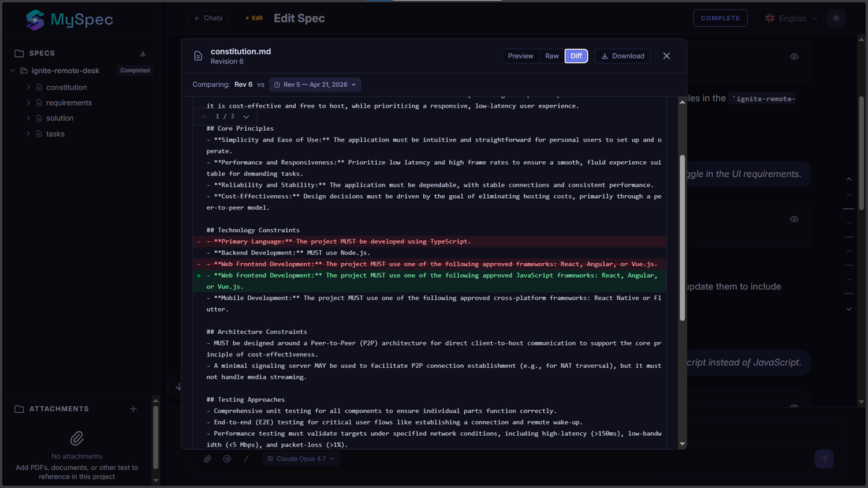Toggle the light/dark theme sun icon
The width and height of the screenshot is (868, 488).
[x=836, y=18]
